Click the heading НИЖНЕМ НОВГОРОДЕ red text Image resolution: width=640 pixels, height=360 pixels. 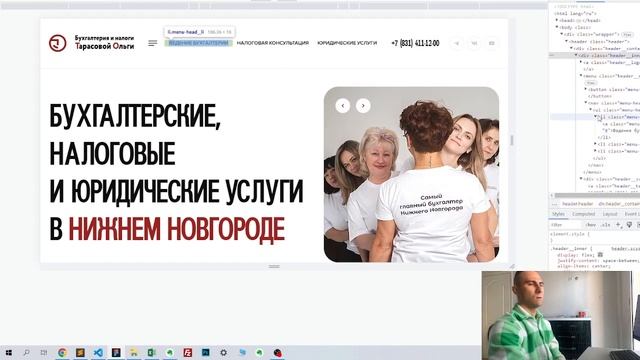tap(176, 229)
